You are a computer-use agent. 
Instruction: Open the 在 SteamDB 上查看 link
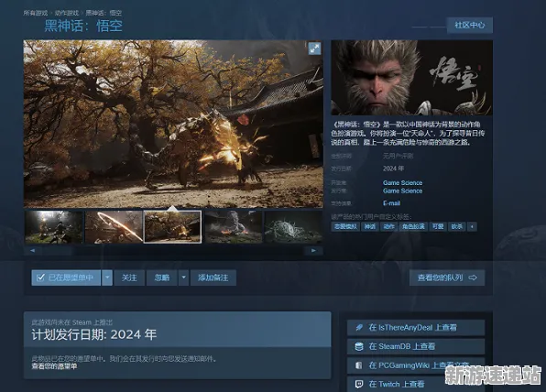coord(416,346)
